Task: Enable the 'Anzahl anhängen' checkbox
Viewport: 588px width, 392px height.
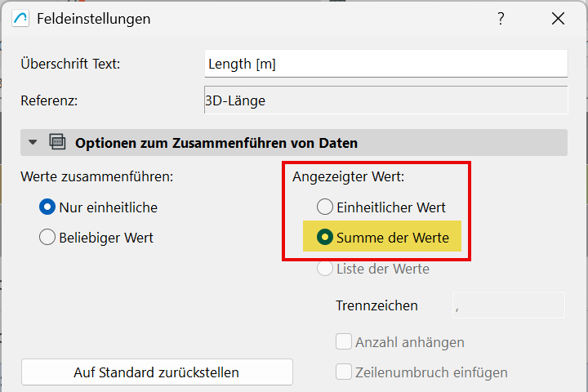Action: (344, 342)
